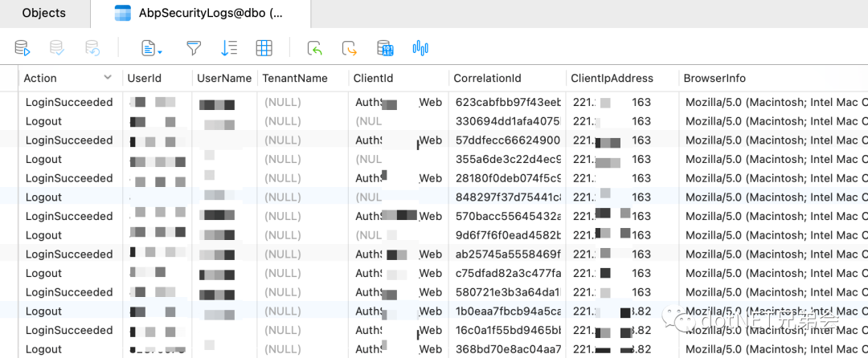Click ClientIpAddress cell in the c75dfad82a3c477fa row
The width and height of the screenshot is (868, 358).
[612, 273]
